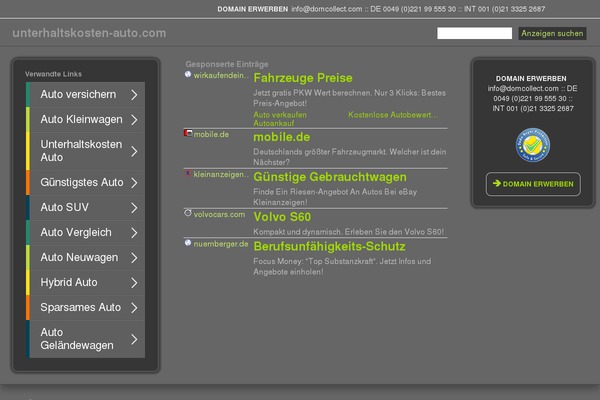Open the Hybrid Auto arrow chevron
600x400 pixels.
pyautogui.click(x=134, y=283)
